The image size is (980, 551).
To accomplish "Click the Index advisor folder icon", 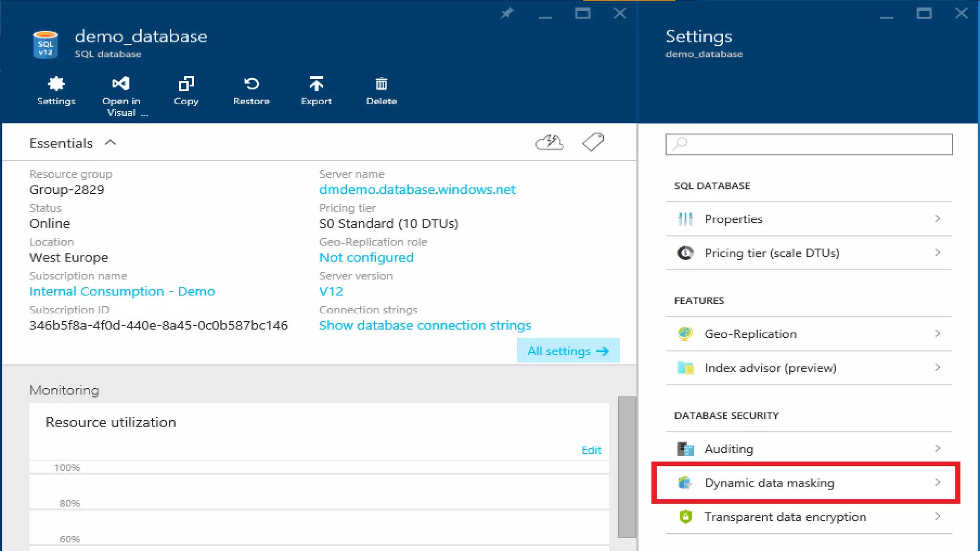I will pyautogui.click(x=685, y=368).
